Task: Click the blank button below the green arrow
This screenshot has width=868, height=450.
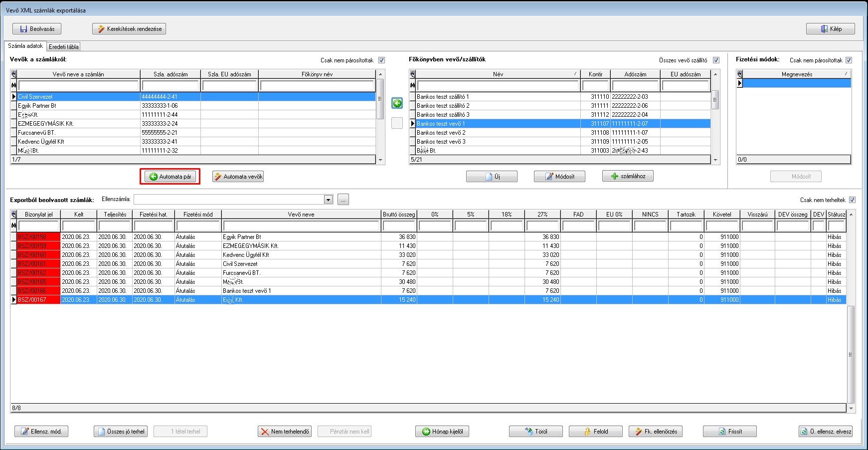Action: [397, 123]
